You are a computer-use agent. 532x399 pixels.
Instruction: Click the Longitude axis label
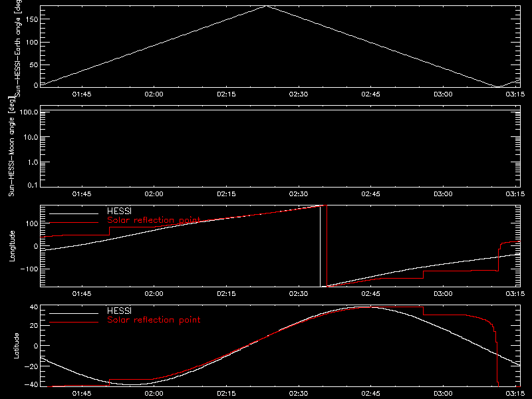12,246
